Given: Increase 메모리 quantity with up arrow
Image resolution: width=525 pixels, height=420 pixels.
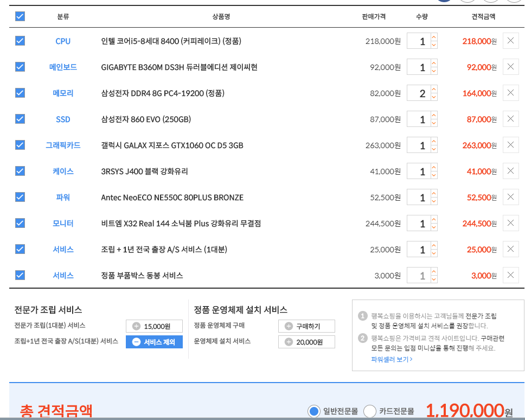Looking at the screenshot, I should click(434, 90).
